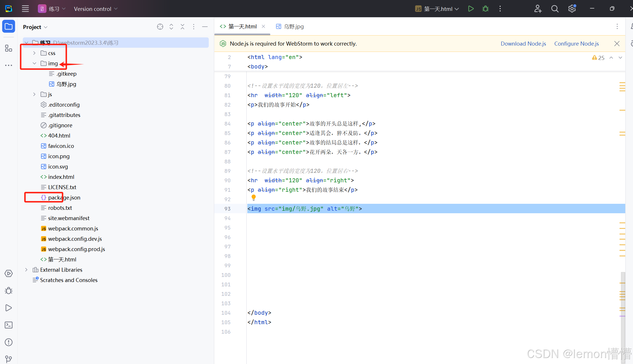Open Terminal tool window icon
This screenshot has height=364, width=633.
(x=9, y=325)
